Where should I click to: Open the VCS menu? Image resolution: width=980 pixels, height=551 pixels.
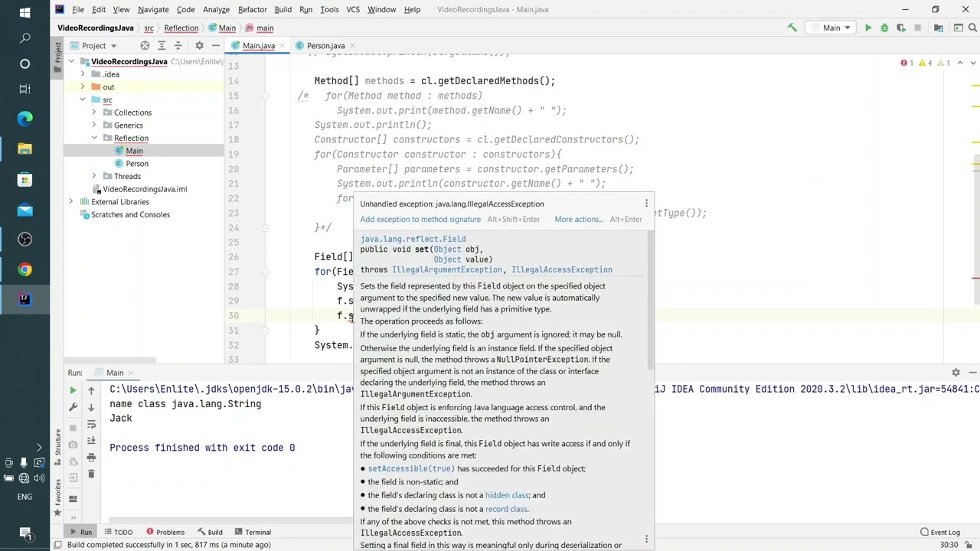coord(353,9)
